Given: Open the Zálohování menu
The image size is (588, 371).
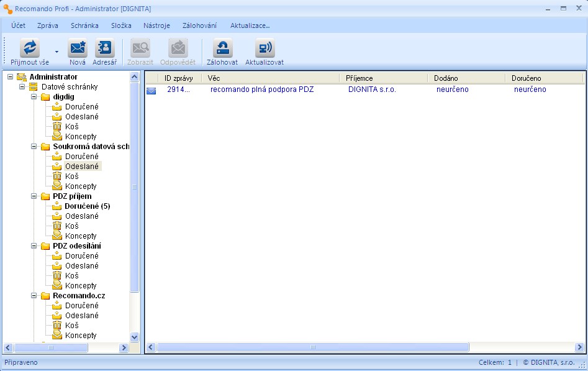Looking at the screenshot, I should (199, 25).
